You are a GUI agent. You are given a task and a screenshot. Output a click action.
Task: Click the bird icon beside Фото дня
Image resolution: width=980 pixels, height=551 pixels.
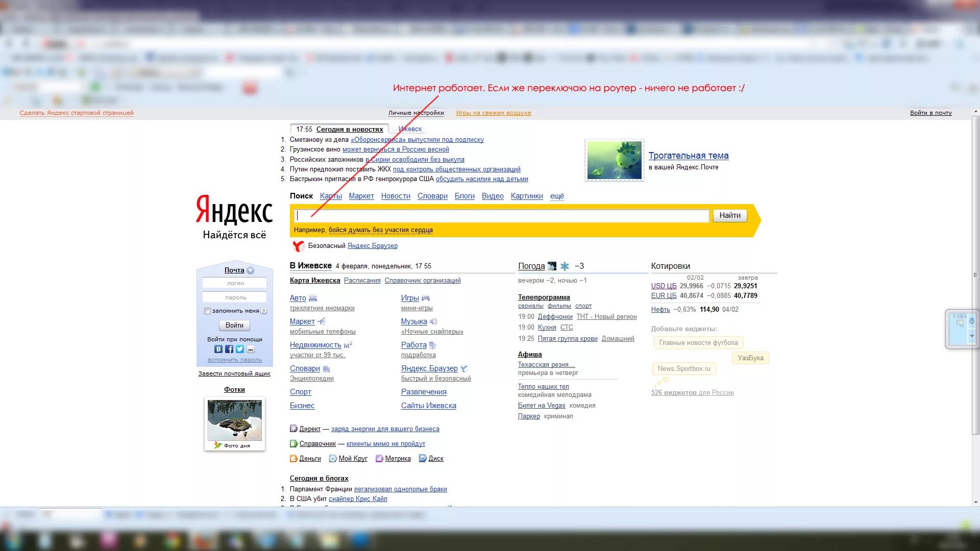[x=218, y=445]
